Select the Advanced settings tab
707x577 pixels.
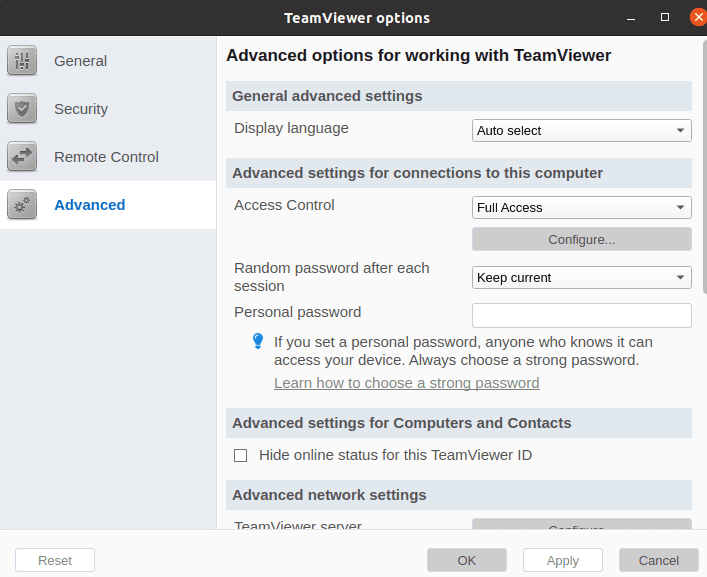click(x=108, y=205)
